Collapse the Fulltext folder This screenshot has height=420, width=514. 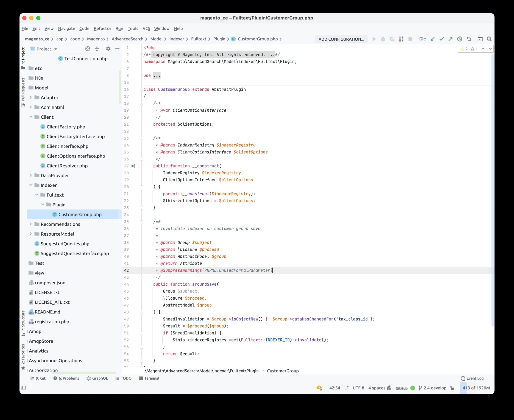[37, 194]
